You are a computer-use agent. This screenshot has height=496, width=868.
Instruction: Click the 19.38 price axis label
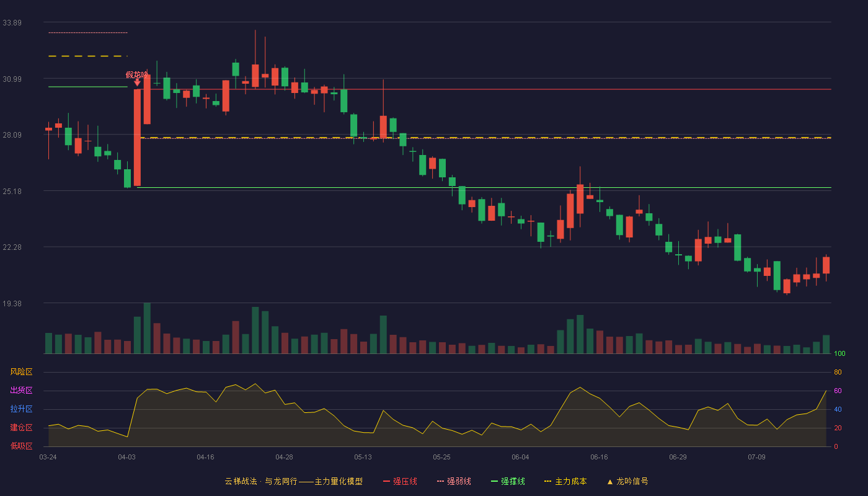[12, 303]
